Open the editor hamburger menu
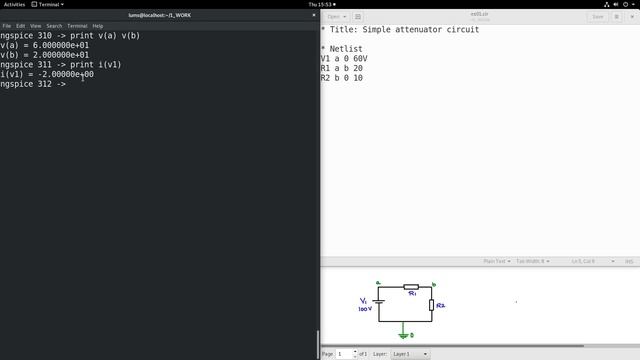This screenshot has width=640, height=360. [617, 17]
